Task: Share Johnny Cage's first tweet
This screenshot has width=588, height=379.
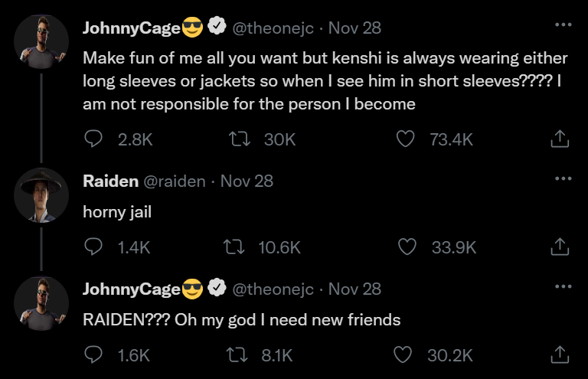Action: pyautogui.click(x=560, y=139)
